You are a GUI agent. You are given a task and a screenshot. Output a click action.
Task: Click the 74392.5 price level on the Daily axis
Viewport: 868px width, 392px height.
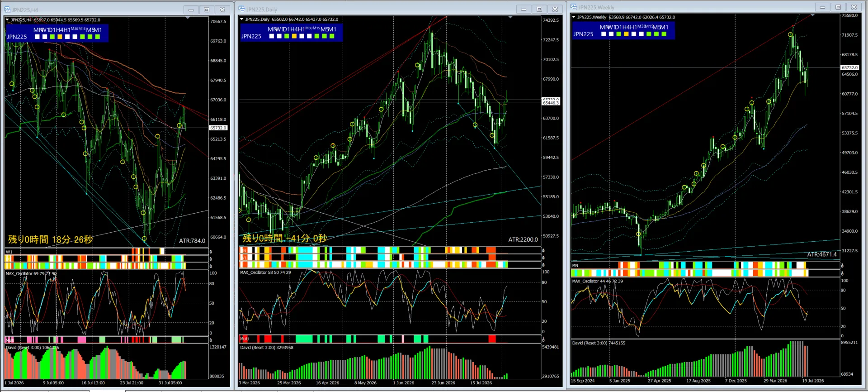[x=551, y=20]
